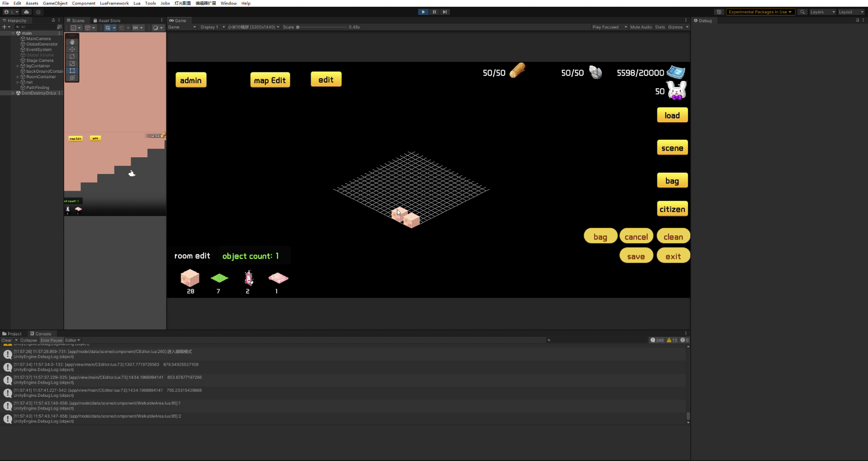Image resolution: width=868 pixels, height=461 pixels.
Task: Toggle warning filter showing 13
Action: (x=672, y=340)
